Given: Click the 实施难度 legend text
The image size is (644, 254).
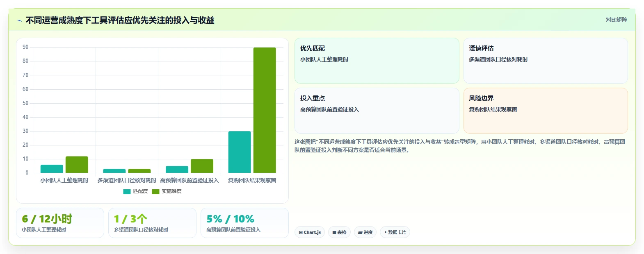Looking at the screenshot, I should click(x=171, y=191).
